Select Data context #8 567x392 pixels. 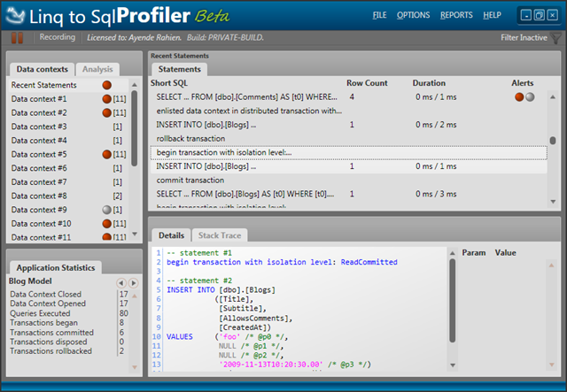coord(67,196)
